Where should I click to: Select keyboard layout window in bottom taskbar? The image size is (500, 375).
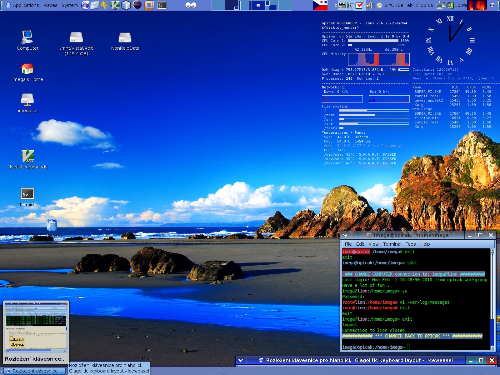[35, 371]
